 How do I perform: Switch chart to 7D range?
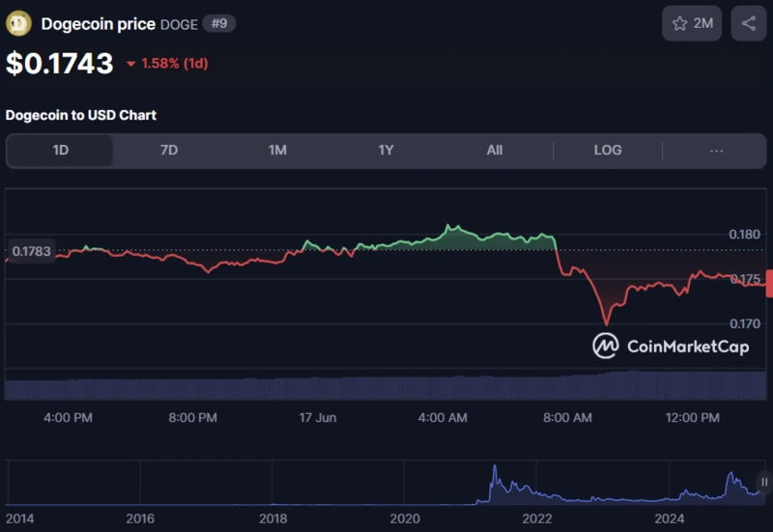click(x=169, y=151)
